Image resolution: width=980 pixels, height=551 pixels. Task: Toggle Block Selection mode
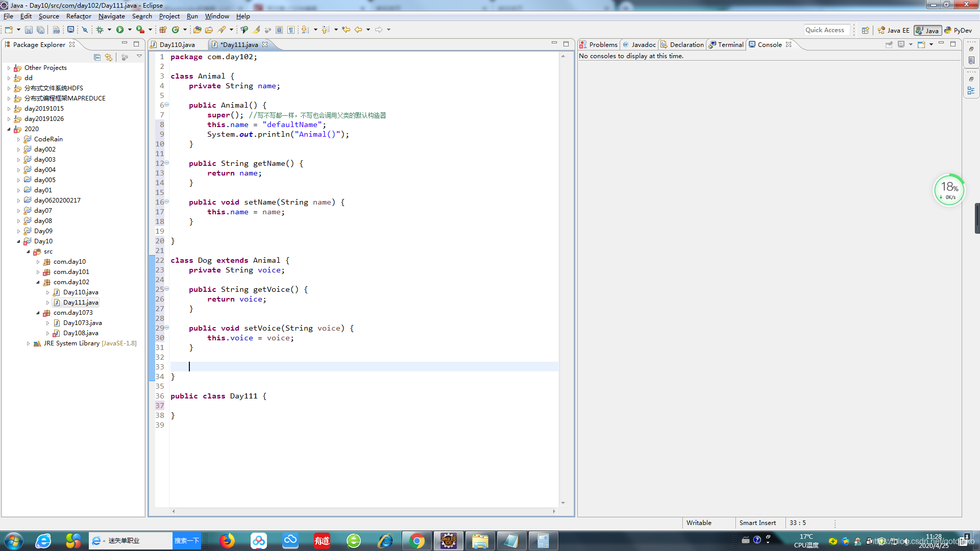279,30
